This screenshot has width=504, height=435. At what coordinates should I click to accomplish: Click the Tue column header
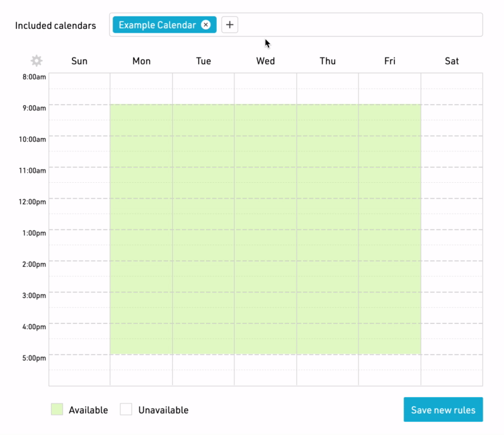coord(203,61)
